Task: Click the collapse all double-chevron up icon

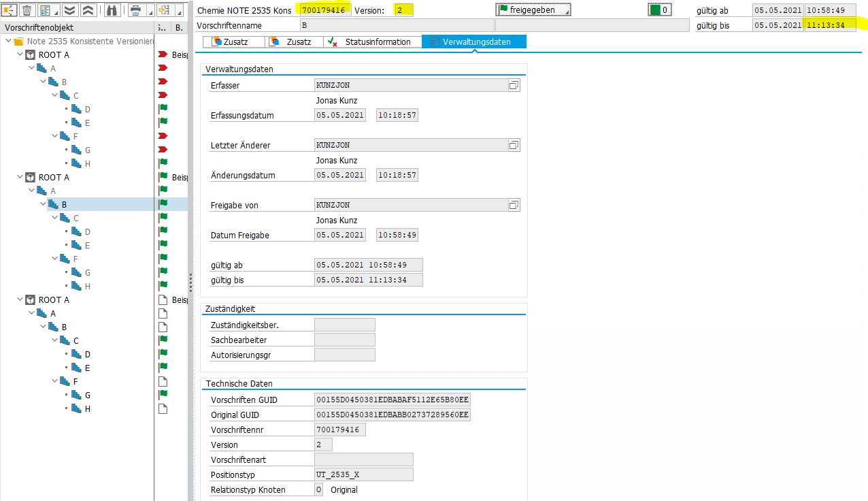Action: tap(88, 10)
